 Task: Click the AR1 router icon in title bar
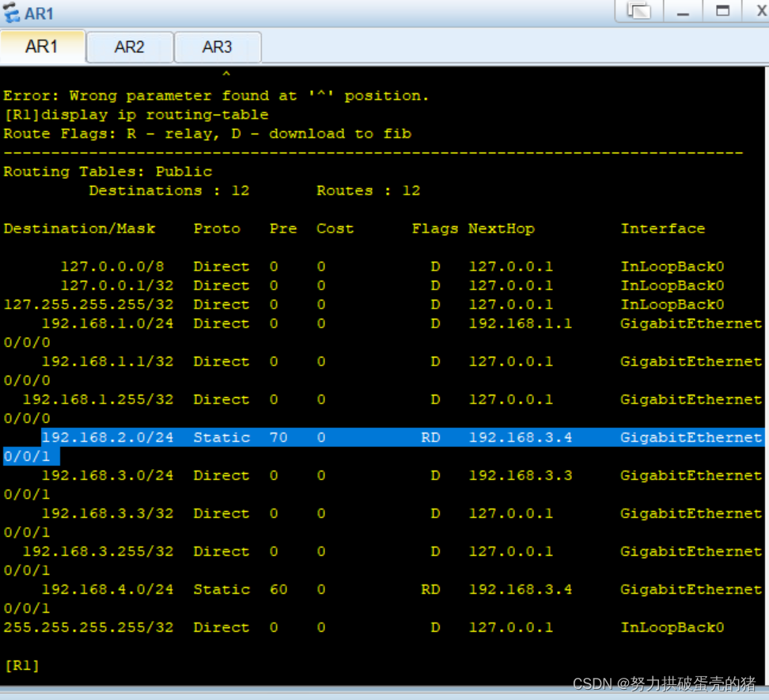(11, 13)
